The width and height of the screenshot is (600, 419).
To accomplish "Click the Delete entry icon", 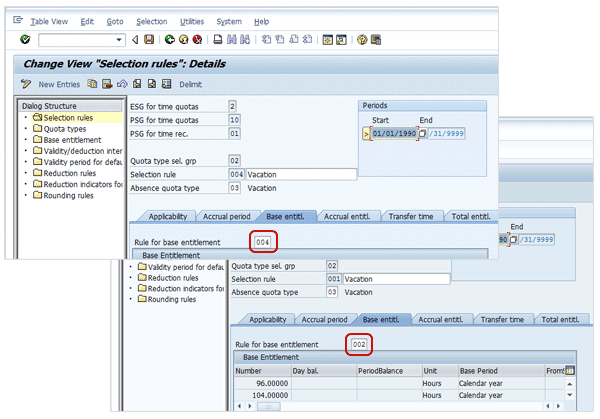I will (107, 84).
